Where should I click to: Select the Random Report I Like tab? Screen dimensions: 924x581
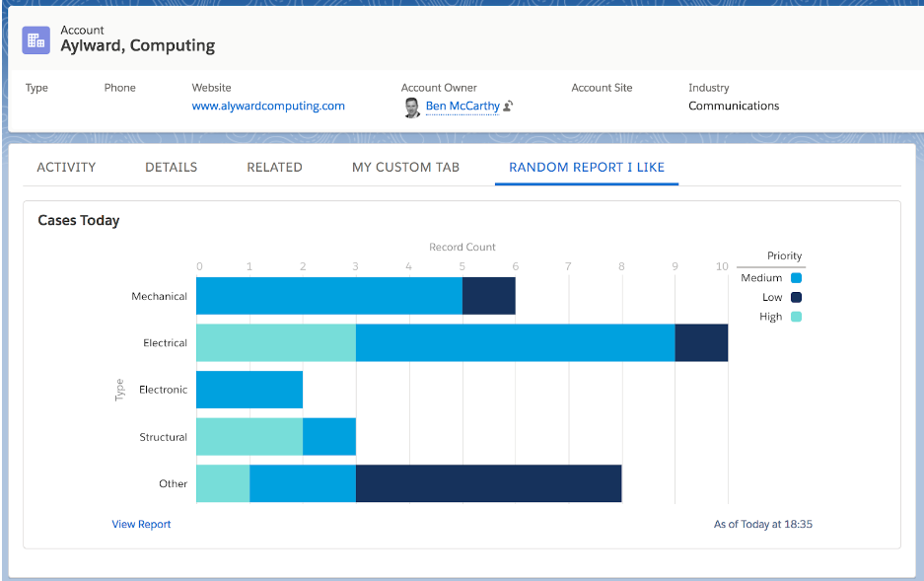click(587, 168)
